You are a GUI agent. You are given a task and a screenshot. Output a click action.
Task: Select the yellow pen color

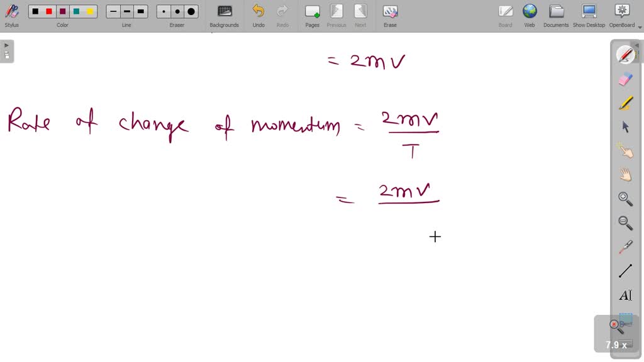[90, 11]
